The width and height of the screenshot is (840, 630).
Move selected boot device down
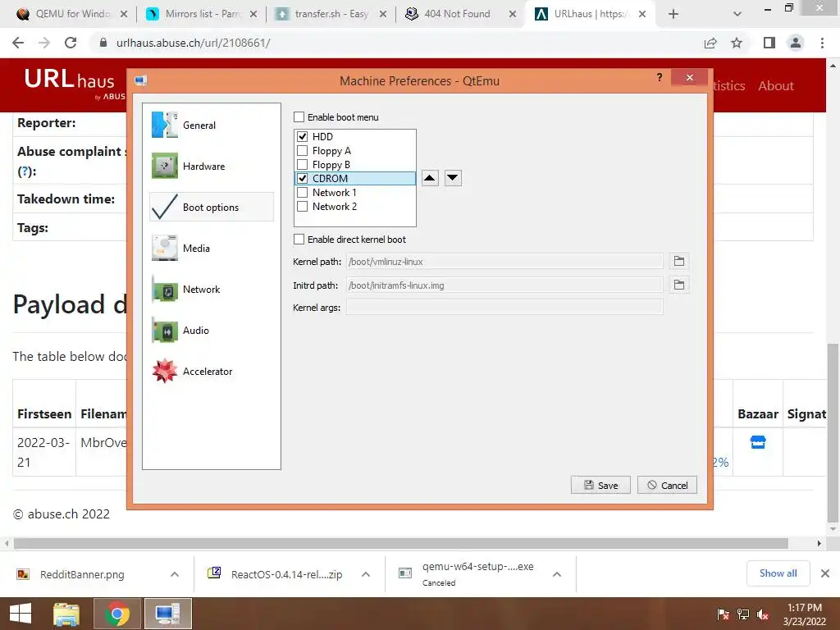[453, 178]
